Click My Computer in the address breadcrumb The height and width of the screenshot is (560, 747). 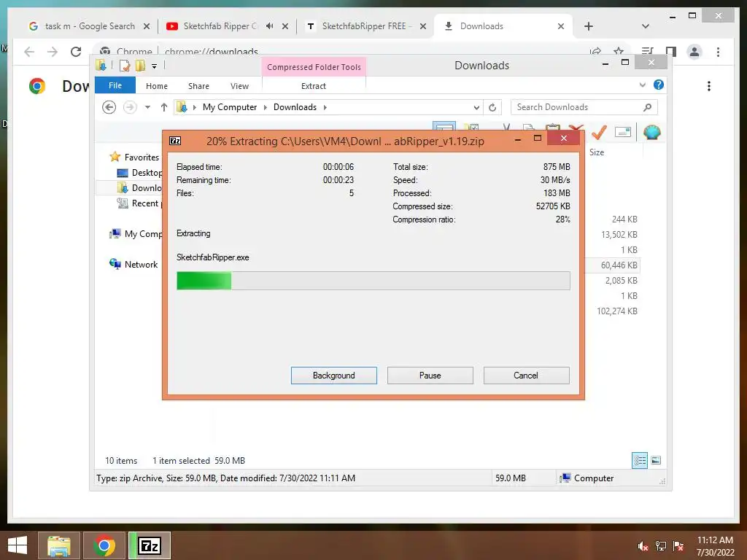(230, 107)
